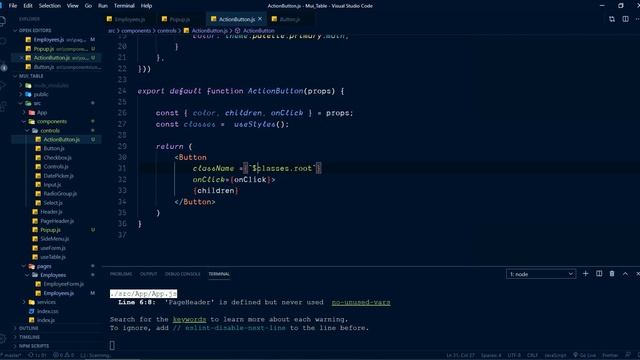Collapse the src folder
Screen dimensions: 640x360
point(37,103)
